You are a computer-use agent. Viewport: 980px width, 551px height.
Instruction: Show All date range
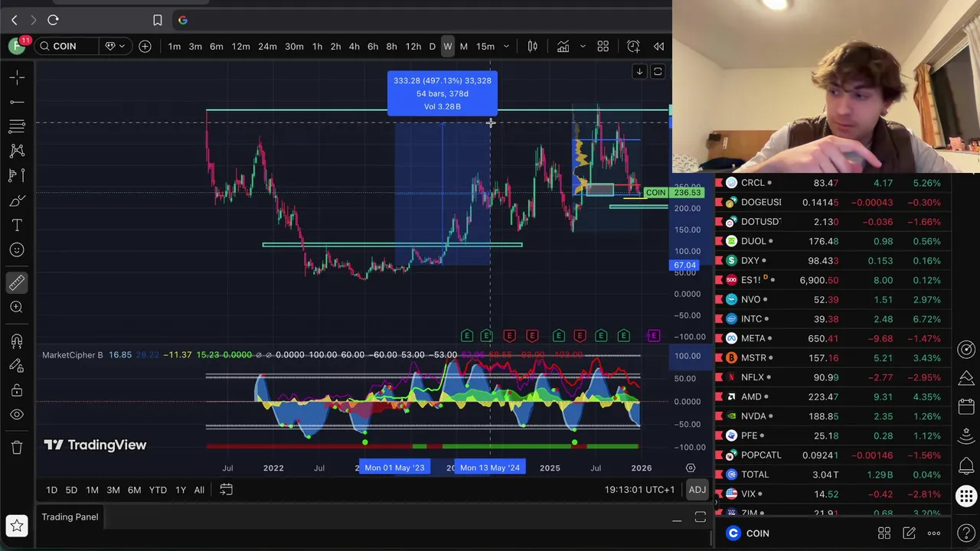pos(199,490)
